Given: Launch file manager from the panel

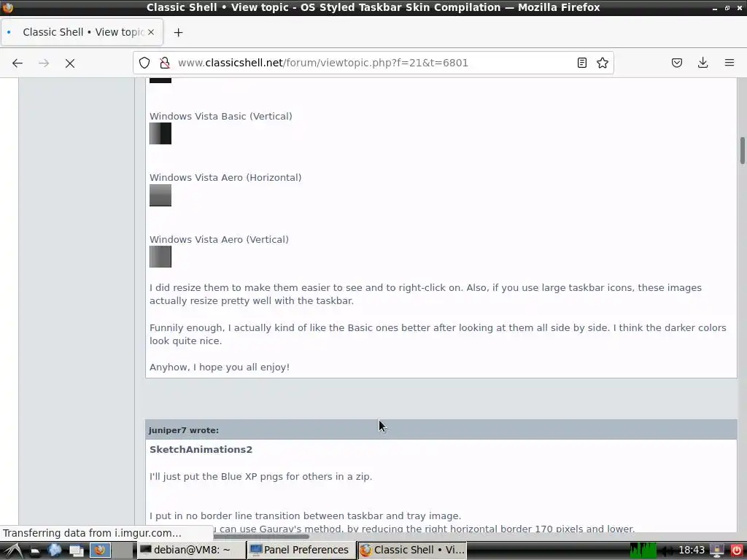Looking at the screenshot, I should [x=35, y=551].
